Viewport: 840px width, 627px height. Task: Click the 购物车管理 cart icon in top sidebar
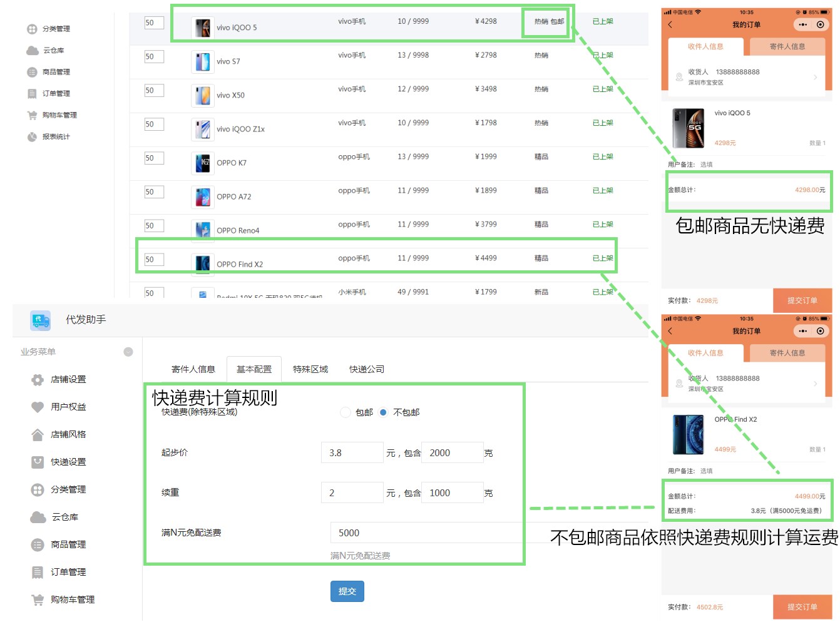coord(33,115)
